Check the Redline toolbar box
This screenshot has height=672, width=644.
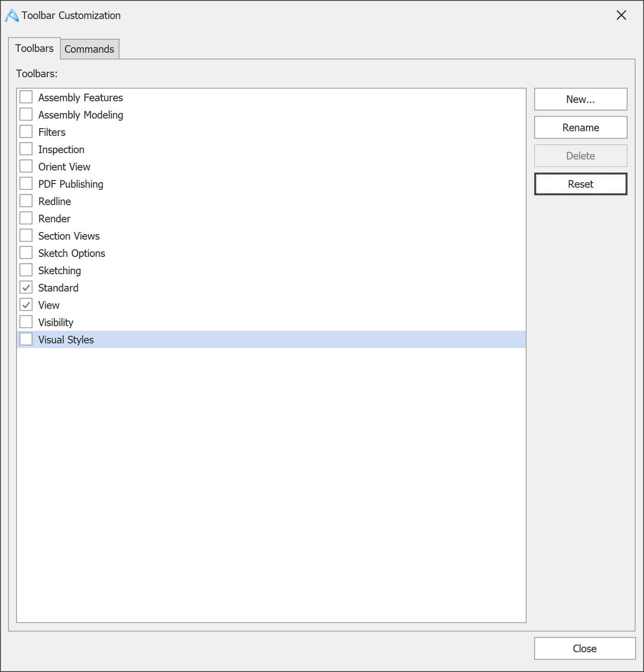pos(26,201)
